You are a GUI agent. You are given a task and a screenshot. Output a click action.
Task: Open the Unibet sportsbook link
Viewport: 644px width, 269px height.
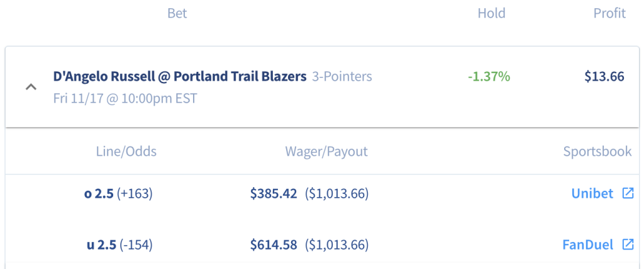(x=592, y=193)
